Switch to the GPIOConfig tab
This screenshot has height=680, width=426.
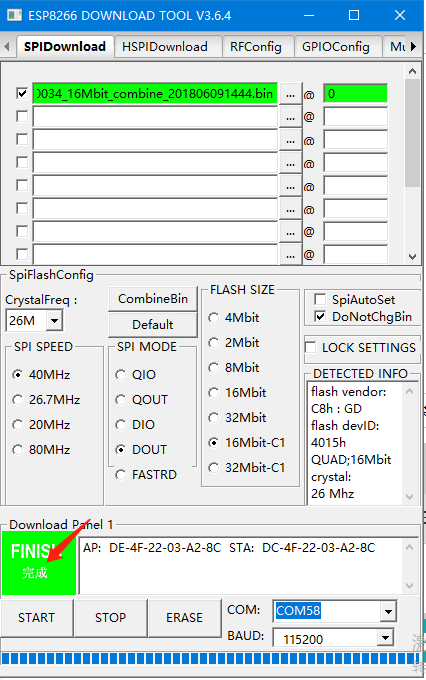[336, 46]
